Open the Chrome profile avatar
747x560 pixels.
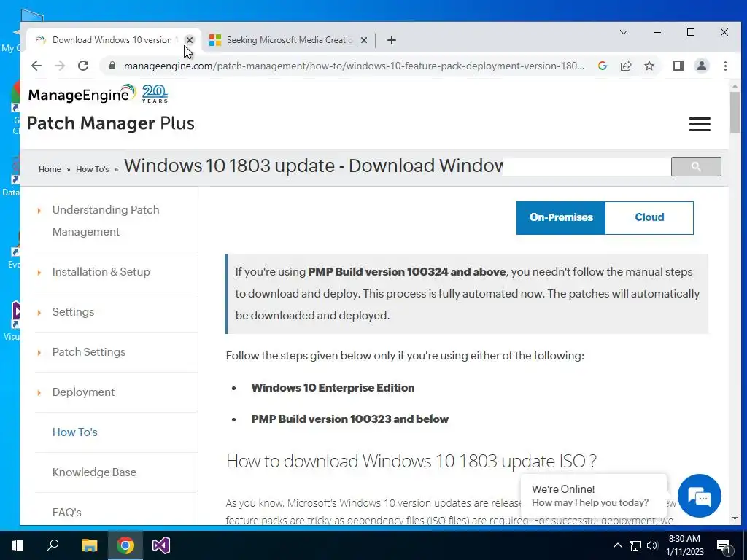click(x=702, y=66)
